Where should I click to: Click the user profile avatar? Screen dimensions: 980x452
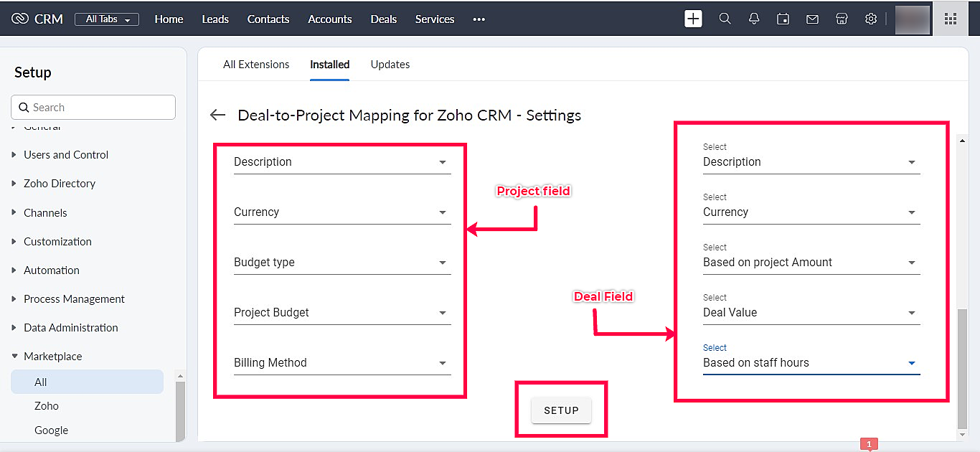coord(913,19)
